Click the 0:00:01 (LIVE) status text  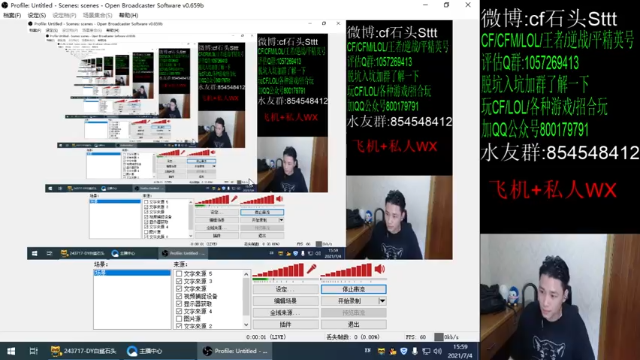[x=266, y=337]
